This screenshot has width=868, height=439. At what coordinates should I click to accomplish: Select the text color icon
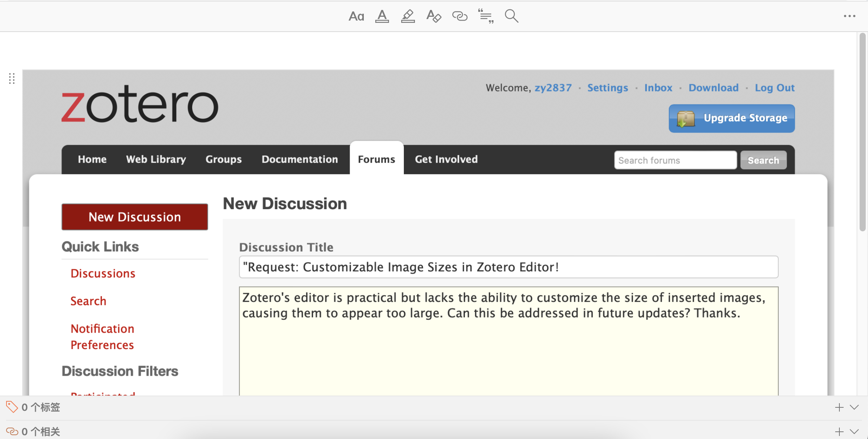tap(382, 16)
